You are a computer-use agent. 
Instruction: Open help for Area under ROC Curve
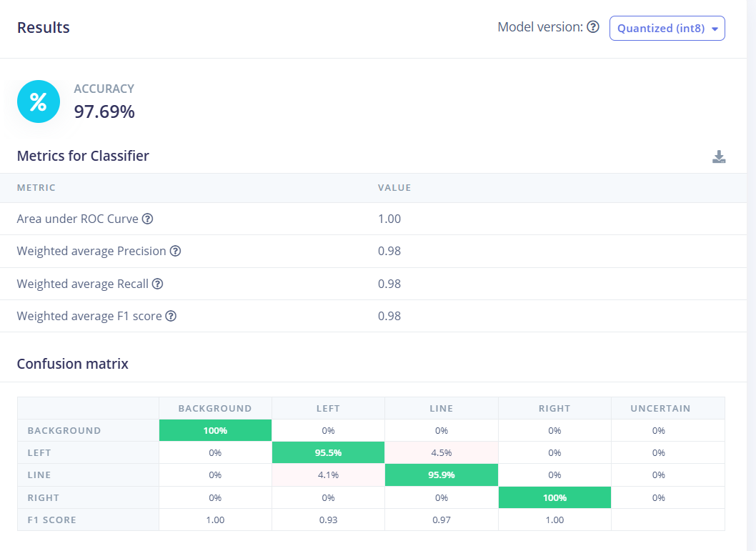[147, 219]
